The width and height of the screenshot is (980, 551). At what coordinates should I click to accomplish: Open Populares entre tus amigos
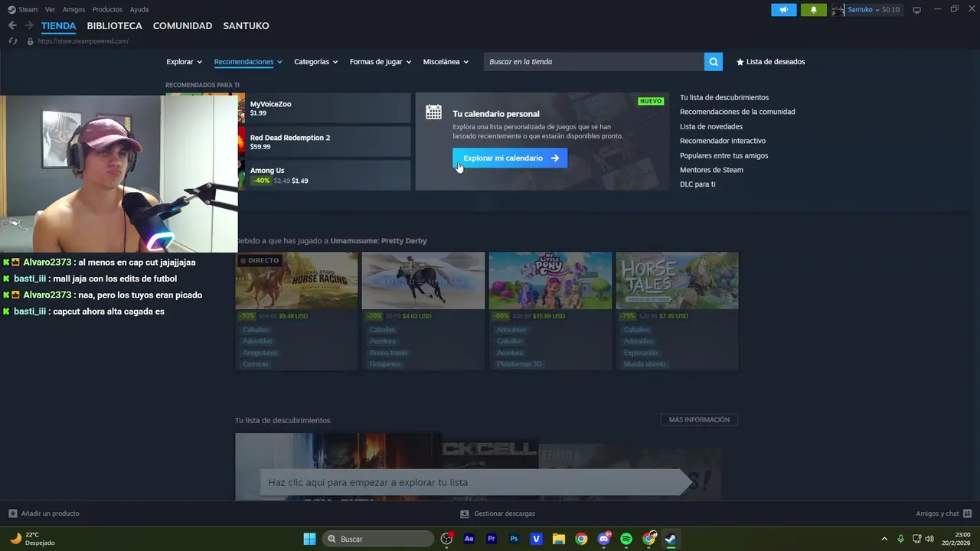tap(724, 155)
